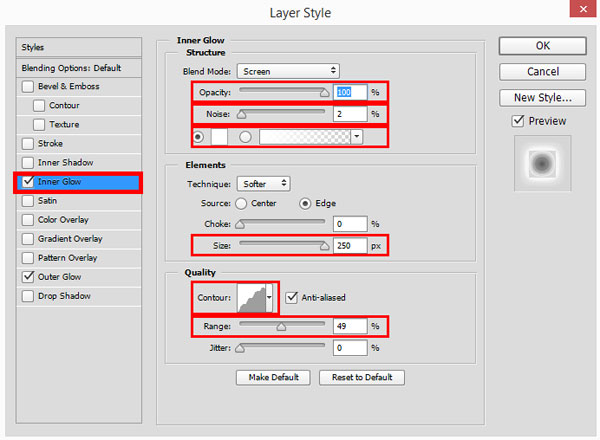Click the white glow color swatch
The width and height of the screenshot is (600, 440).
tap(219, 137)
